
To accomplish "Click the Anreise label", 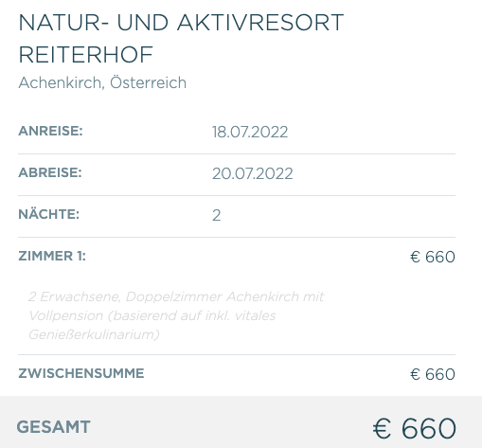I will click(x=50, y=131).
